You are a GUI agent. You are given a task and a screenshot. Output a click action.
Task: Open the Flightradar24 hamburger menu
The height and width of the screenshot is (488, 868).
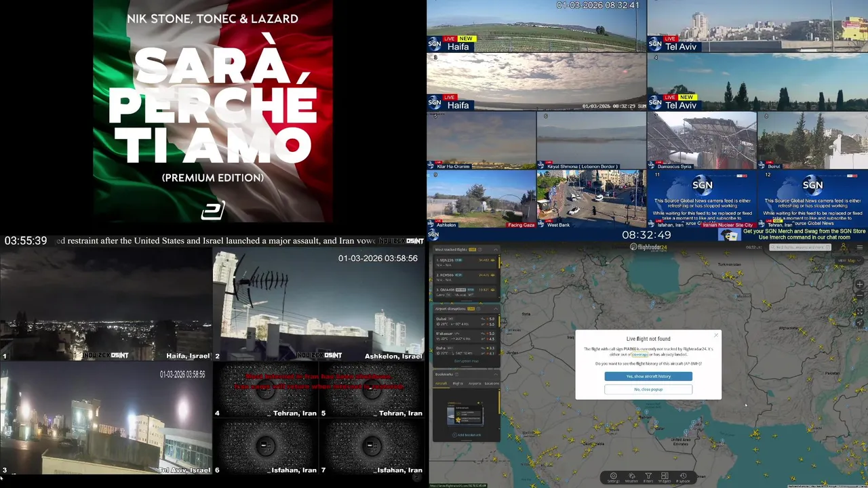click(x=860, y=247)
